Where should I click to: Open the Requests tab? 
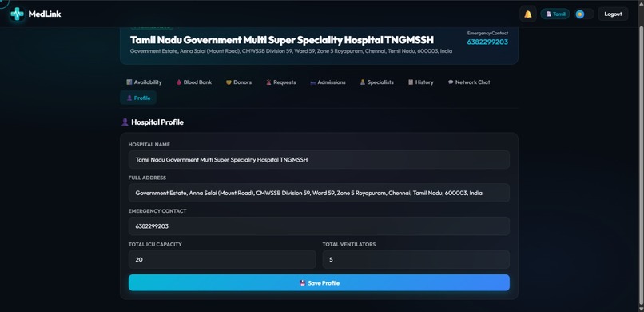tap(281, 82)
